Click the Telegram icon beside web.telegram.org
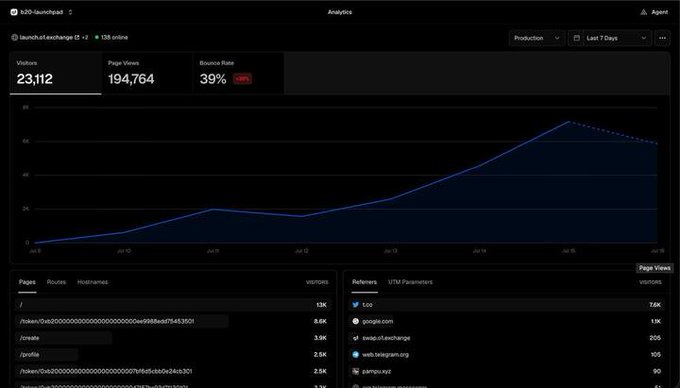Screen dimensions: 680x388 click(356, 355)
